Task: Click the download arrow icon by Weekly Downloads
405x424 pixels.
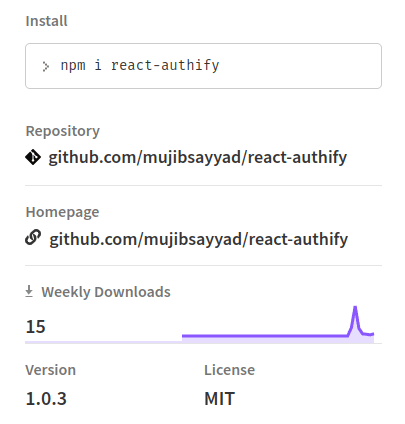Action: point(29,291)
